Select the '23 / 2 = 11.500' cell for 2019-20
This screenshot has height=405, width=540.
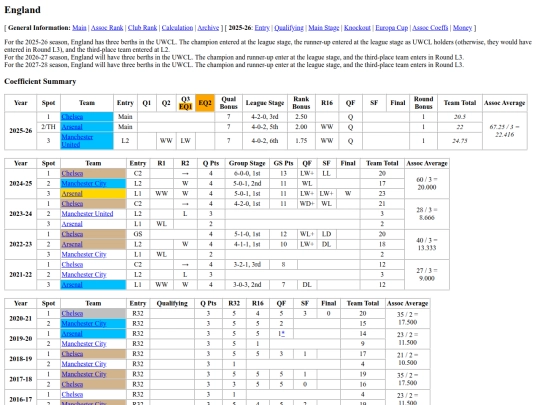[x=407, y=339]
